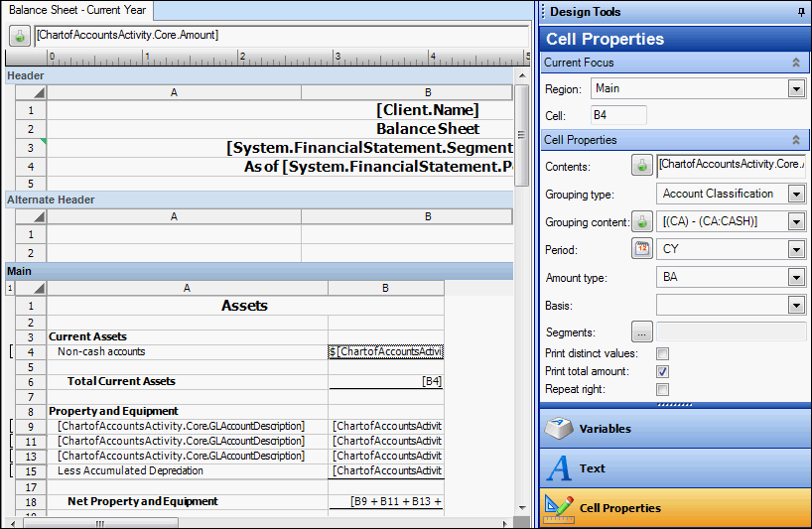The width and height of the screenshot is (812, 529).
Task: Collapse the Current Focus section
Action: pos(795,63)
